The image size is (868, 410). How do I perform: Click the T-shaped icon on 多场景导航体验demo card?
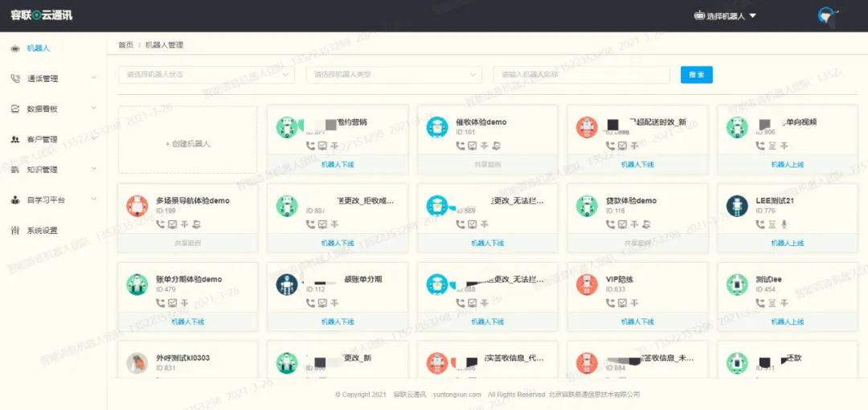(185, 224)
